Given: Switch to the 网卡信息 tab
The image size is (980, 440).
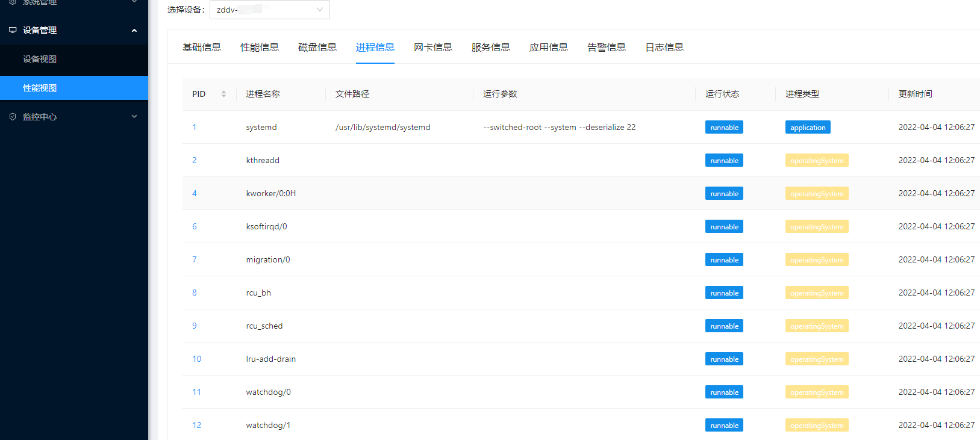Looking at the screenshot, I should tap(433, 47).
